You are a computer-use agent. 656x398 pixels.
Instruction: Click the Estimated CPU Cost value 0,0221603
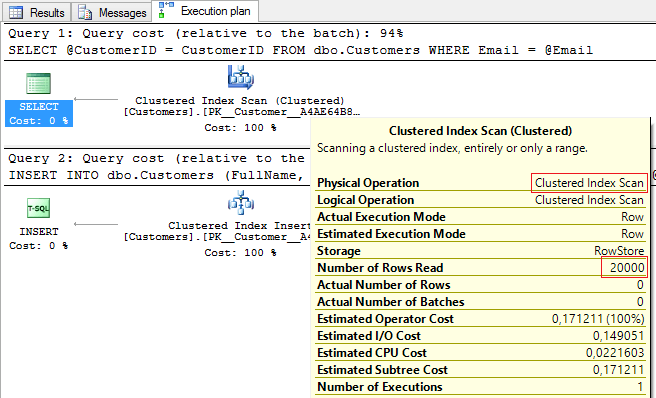click(615, 353)
